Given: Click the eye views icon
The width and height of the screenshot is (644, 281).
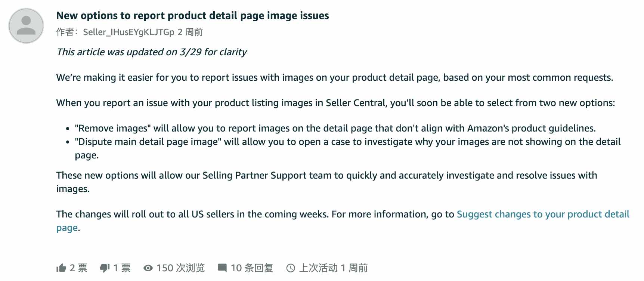Looking at the screenshot, I should (148, 268).
